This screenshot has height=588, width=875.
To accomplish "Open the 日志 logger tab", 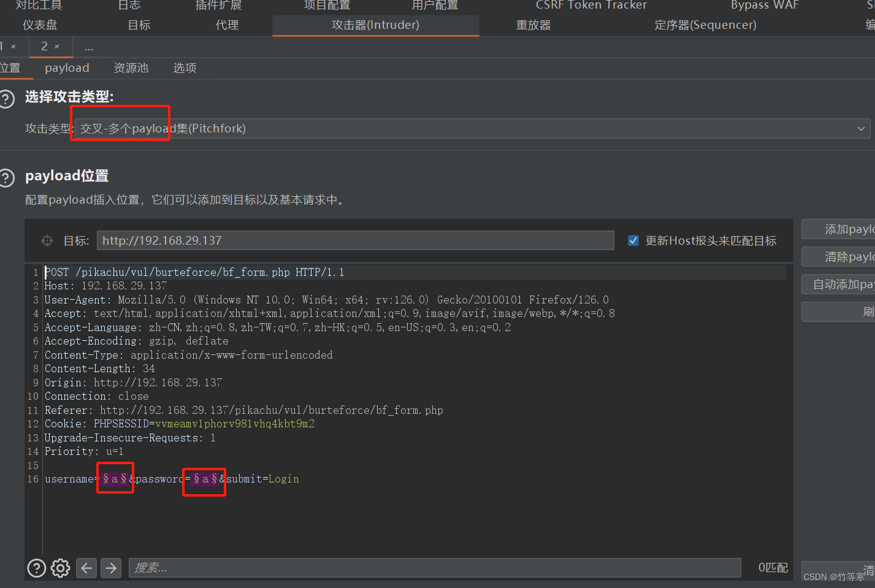I will (129, 5).
